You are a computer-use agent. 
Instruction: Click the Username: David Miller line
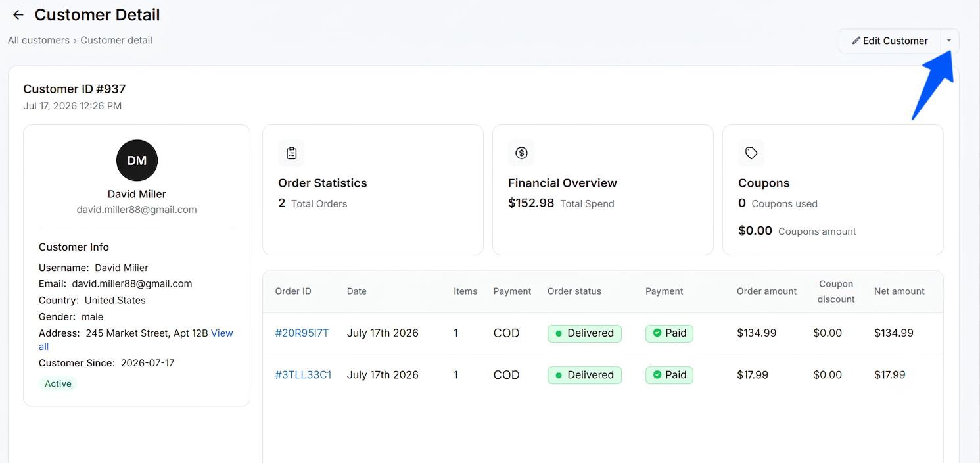(93, 268)
